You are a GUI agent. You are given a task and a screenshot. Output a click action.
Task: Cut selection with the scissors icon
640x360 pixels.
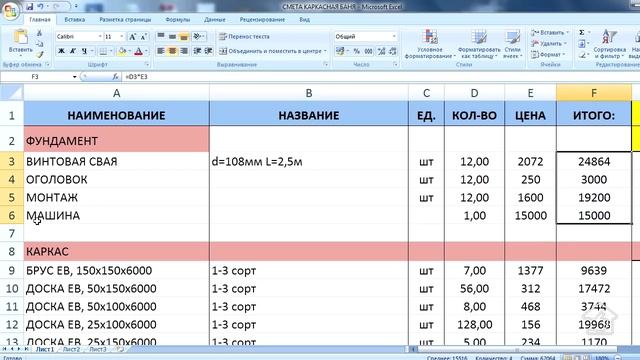pyautogui.click(x=39, y=33)
